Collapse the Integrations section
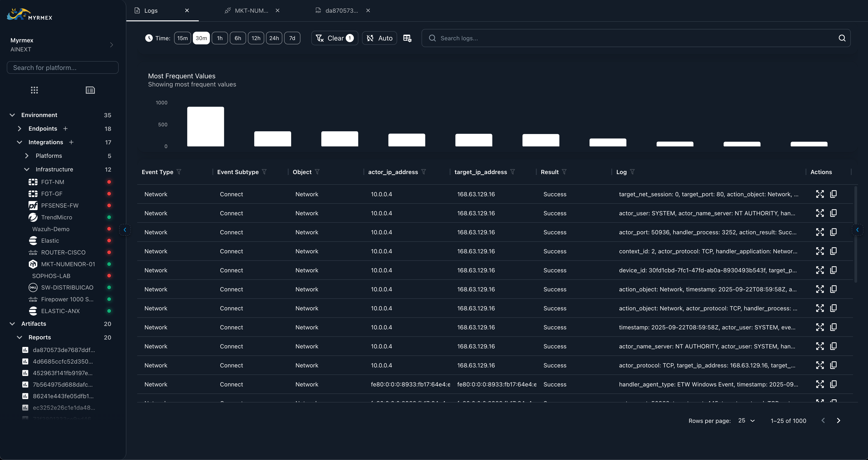This screenshot has width=868, height=460. [x=19, y=142]
